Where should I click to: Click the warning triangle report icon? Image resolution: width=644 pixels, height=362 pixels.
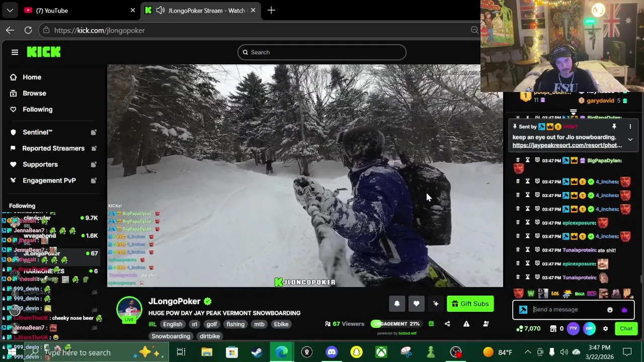(x=466, y=324)
